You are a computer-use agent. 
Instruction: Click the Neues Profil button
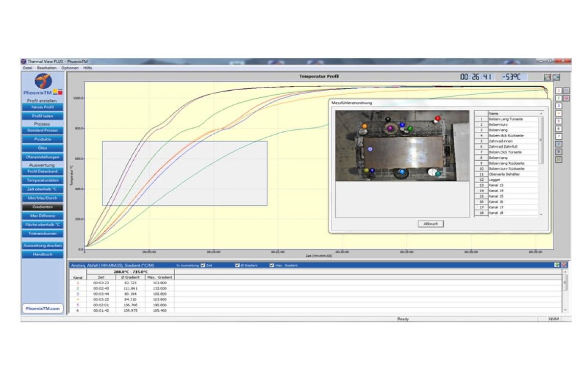(43, 107)
